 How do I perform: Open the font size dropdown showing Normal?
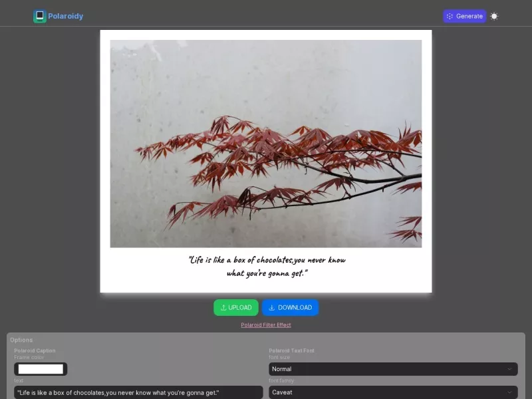click(x=393, y=369)
